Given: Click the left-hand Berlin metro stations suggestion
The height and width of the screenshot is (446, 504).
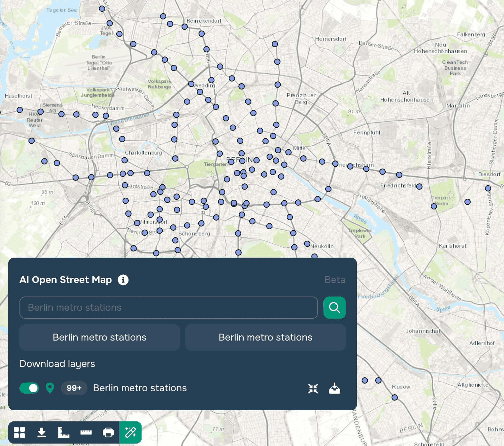Looking at the screenshot, I should pos(99,337).
